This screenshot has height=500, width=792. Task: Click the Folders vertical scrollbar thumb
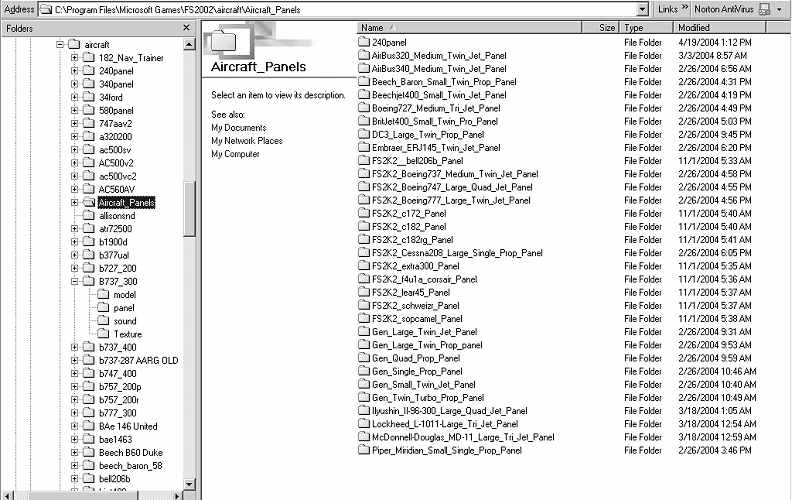coord(189,208)
